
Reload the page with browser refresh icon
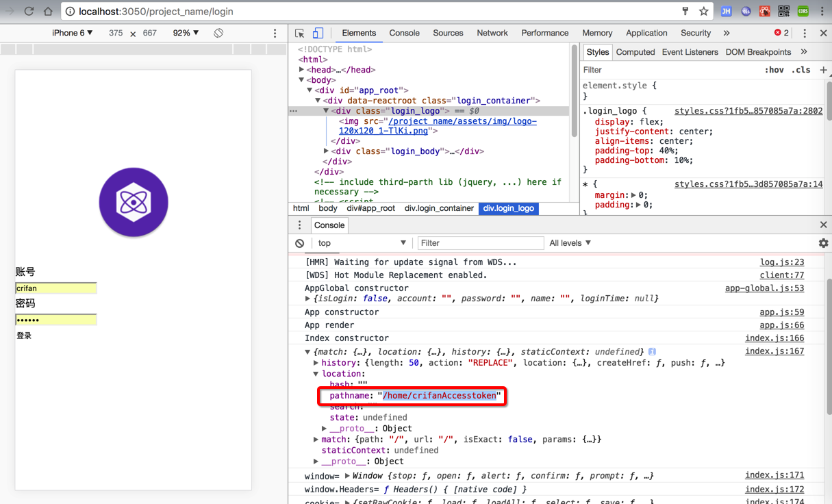click(29, 11)
